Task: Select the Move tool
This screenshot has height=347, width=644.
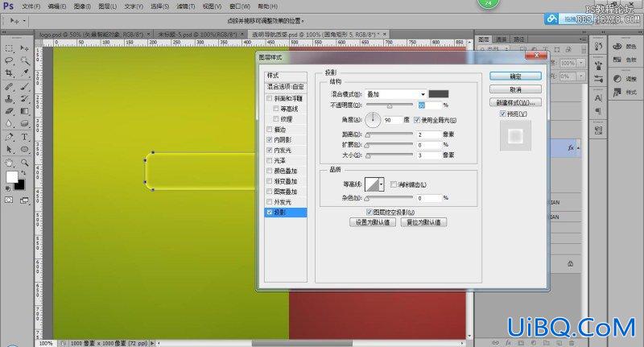Action: tap(25, 48)
